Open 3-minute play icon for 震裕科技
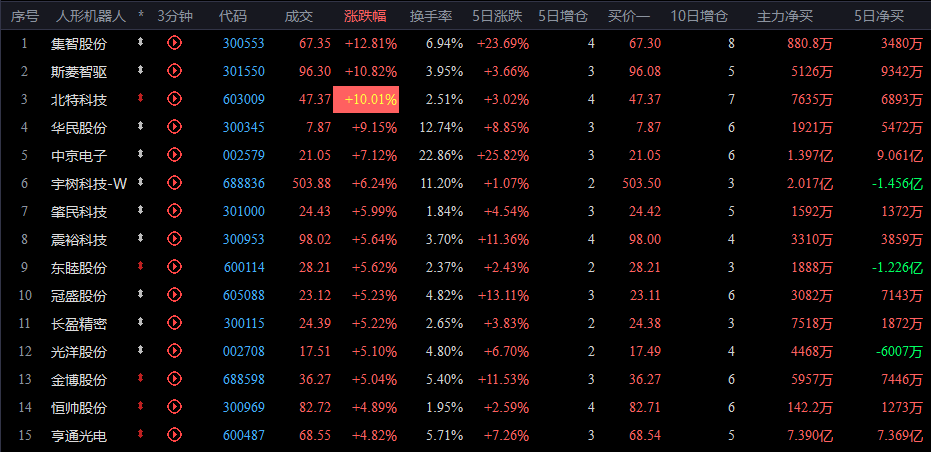This screenshot has width=931, height=452. [174, 239]
